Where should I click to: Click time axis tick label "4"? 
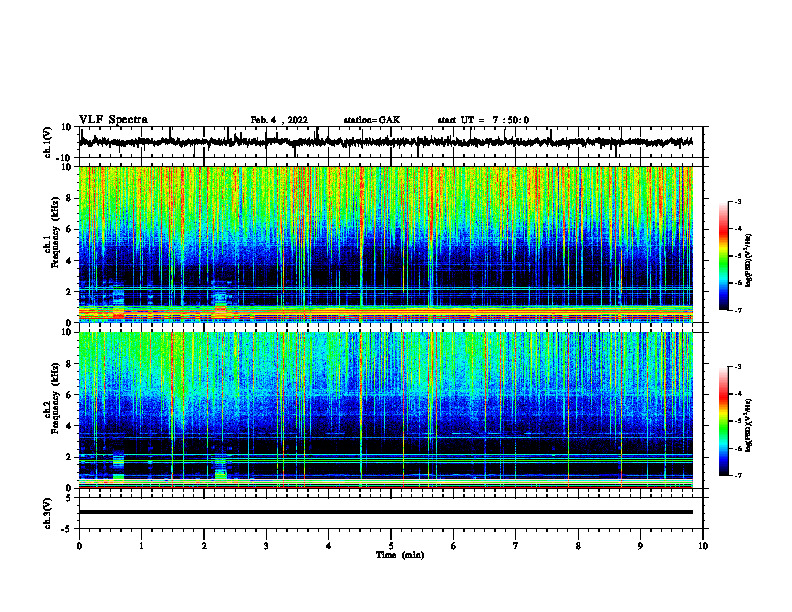click(x=329, y=545)
